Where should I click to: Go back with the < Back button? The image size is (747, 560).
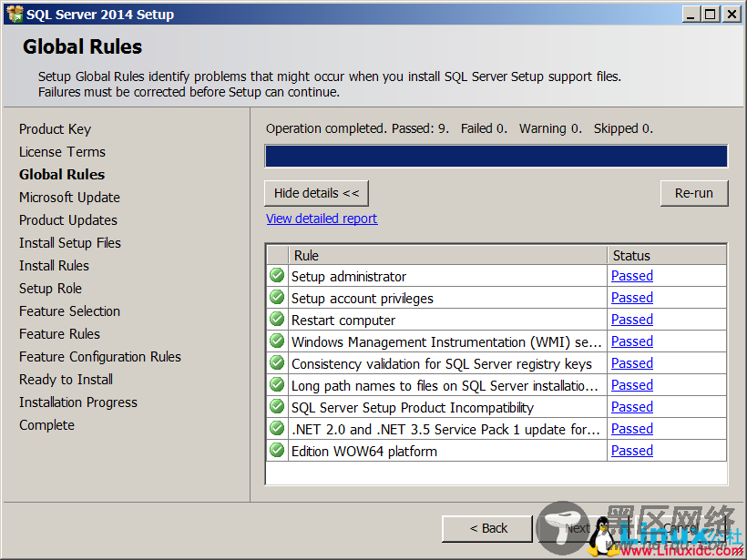coord(487,528)
